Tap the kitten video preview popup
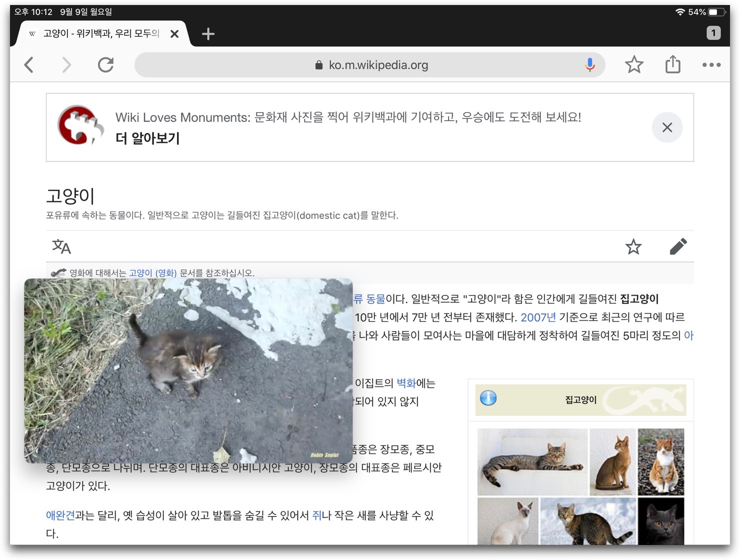This screenshot has width=740, height=560. [188, 370]
